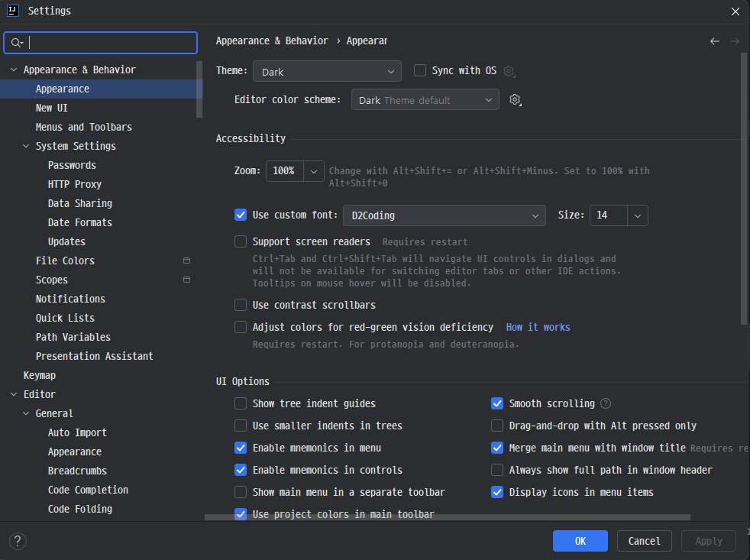The height and width of the screenshot is (560, 750).
Task: Click the Sync with OS gear icon
Action: [509, 71]
